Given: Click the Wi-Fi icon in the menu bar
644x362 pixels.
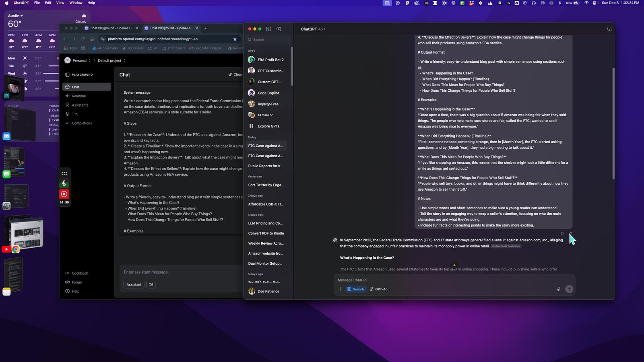Looking at the screenshot, I should pos(586,3).
